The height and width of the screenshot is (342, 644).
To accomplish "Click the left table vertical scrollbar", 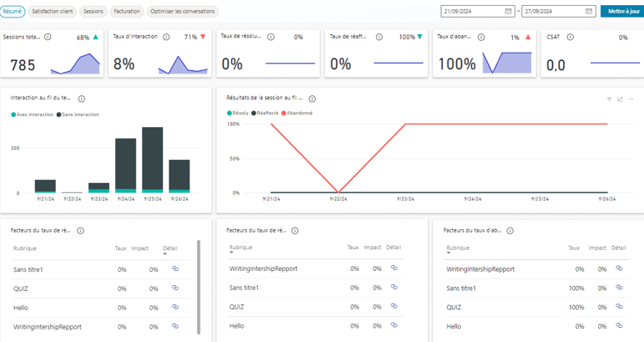I will [x=199, y=288].
